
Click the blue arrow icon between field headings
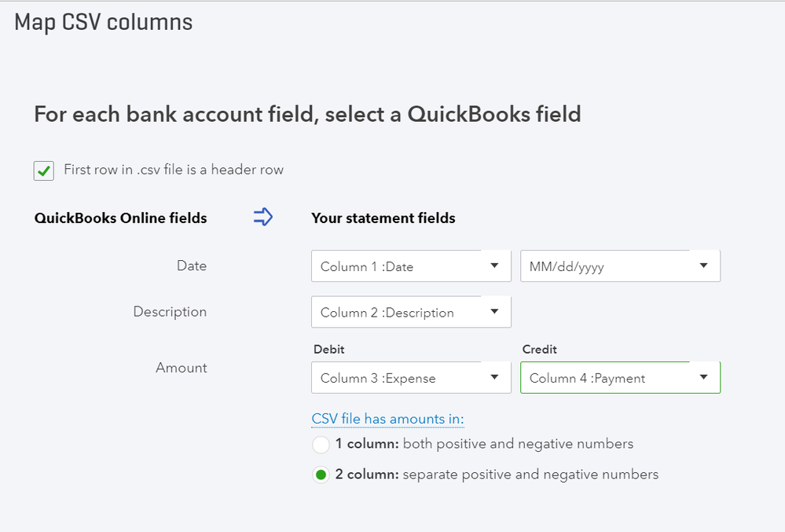(262, 218)
